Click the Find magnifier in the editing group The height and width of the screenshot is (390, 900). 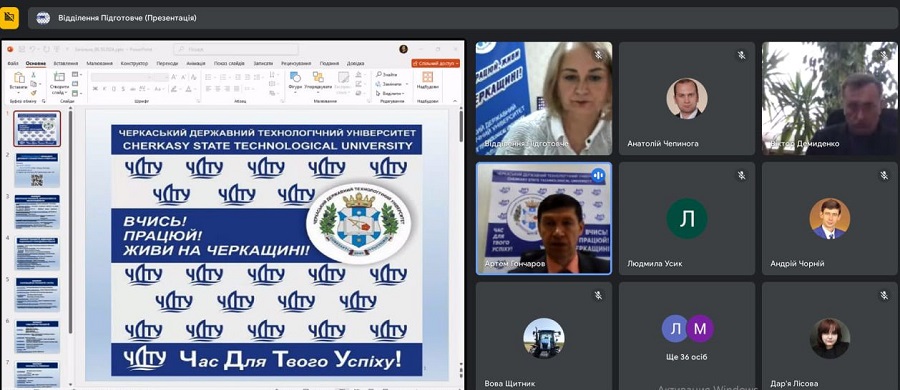[379, 75]
